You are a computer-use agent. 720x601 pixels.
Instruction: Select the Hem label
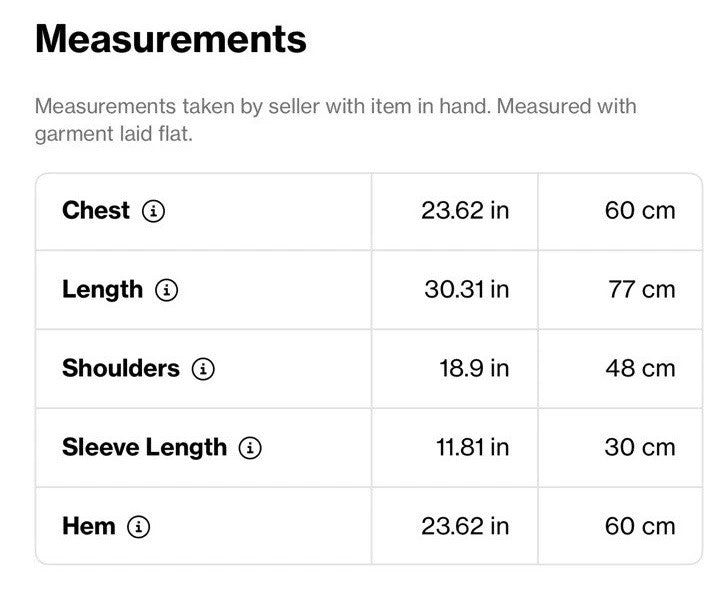[89, 526]
